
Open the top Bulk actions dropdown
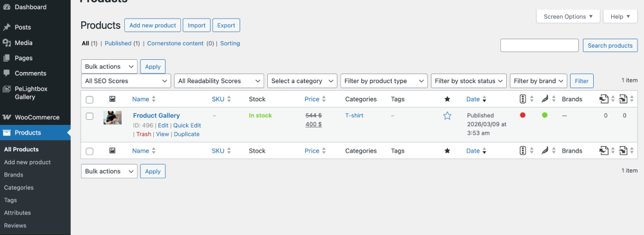click(109, 66)
